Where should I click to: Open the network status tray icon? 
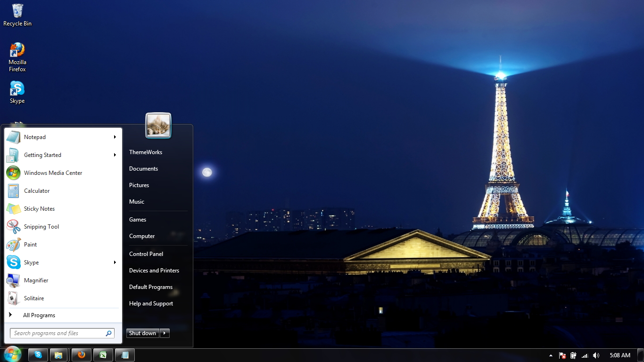tap(585, 355)
